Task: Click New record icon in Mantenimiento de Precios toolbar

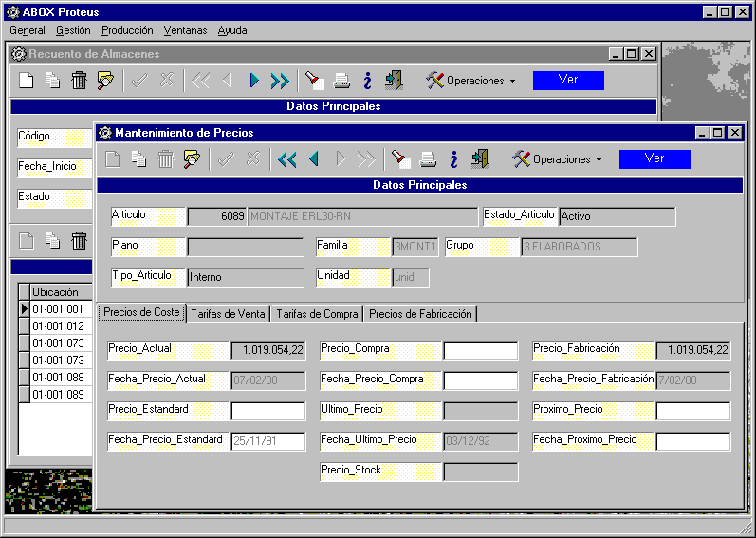Action: coord(113,159)
